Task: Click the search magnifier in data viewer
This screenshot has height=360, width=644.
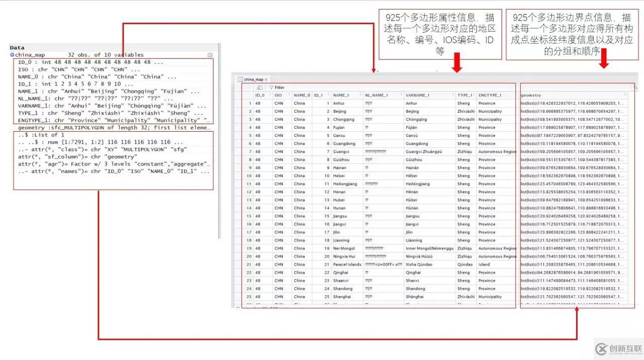Action: [635, 87]
